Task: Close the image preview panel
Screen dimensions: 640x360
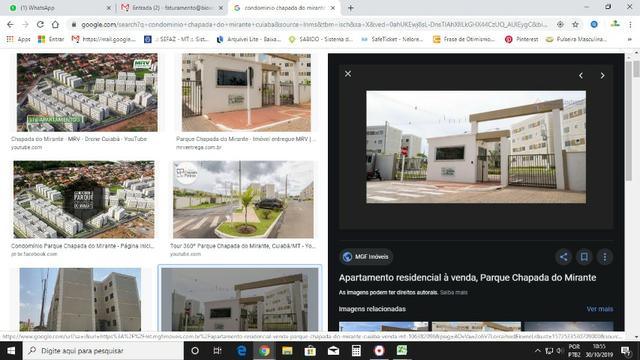Action: (348, 74)
